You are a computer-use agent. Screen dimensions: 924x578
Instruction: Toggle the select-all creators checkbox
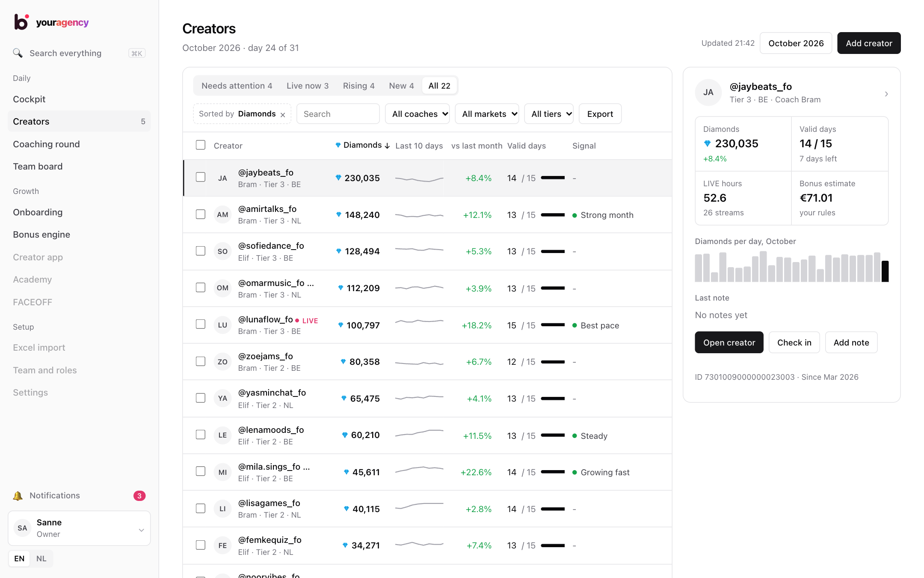tap(201, 145)
